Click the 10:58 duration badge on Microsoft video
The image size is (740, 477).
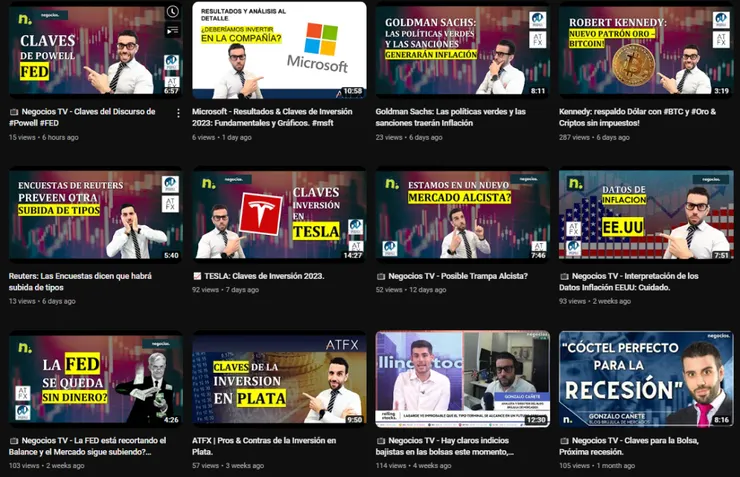pos(353,91)
